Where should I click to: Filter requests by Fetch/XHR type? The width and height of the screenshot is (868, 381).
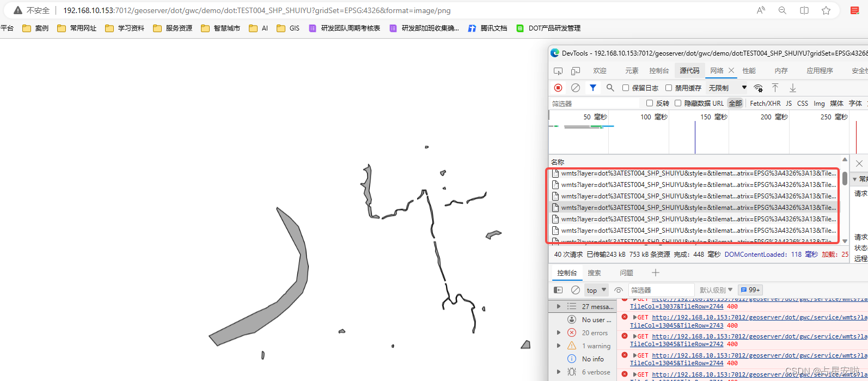coord(765,103)
